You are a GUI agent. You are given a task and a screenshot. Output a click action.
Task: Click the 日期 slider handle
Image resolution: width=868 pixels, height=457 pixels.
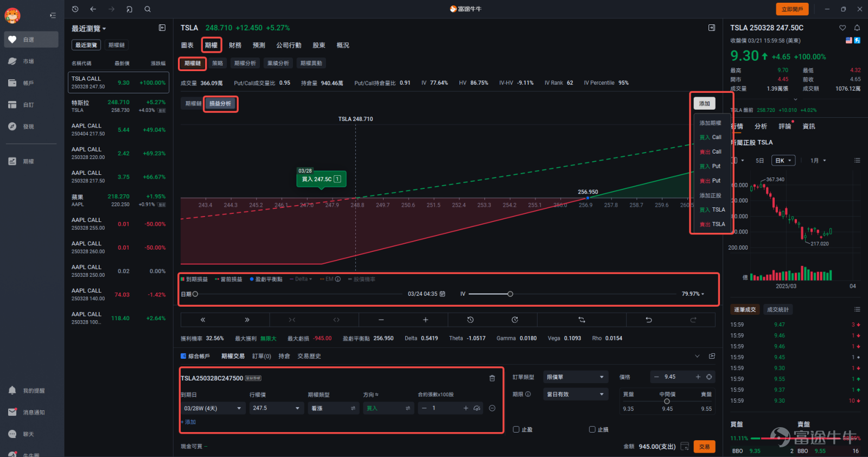pos(195,294)
